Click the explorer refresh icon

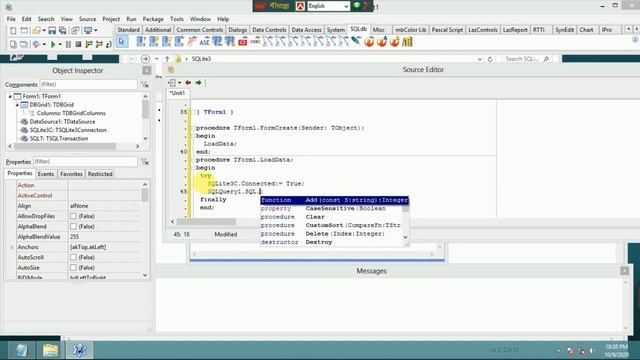click(x=490, y=59)
